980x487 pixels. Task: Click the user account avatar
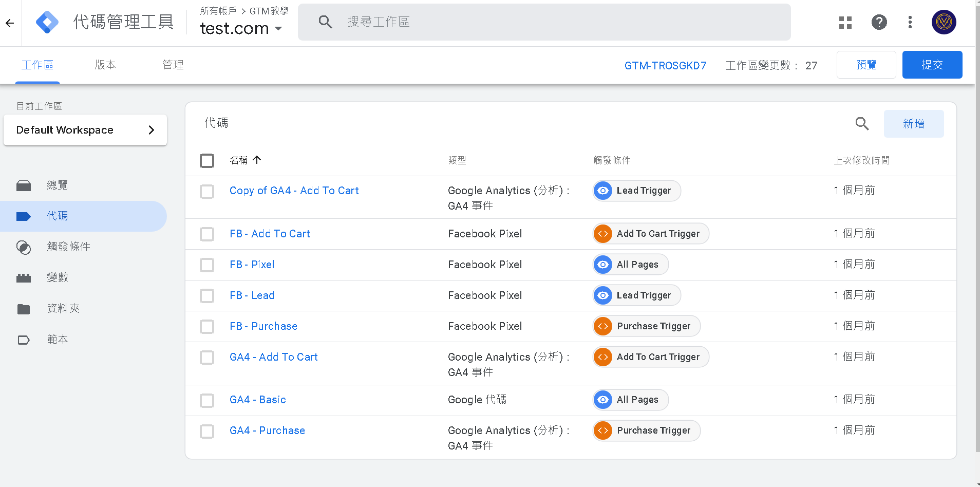944,22
